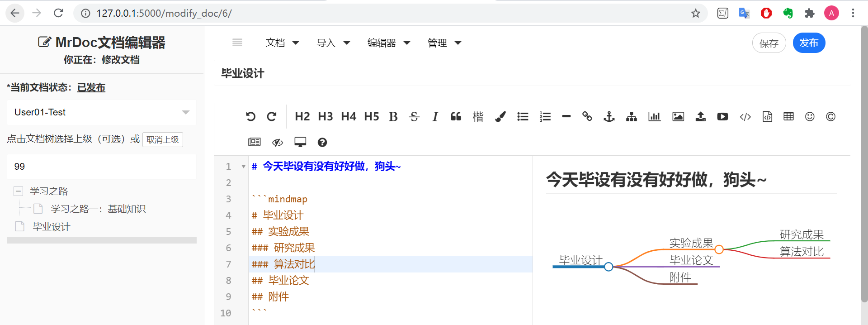
Task: Open editor help question mark
Action: (x=322, y=142)
